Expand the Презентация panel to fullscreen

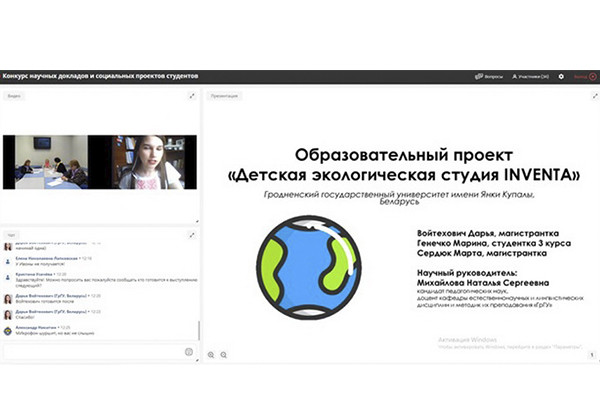[591, 96]
